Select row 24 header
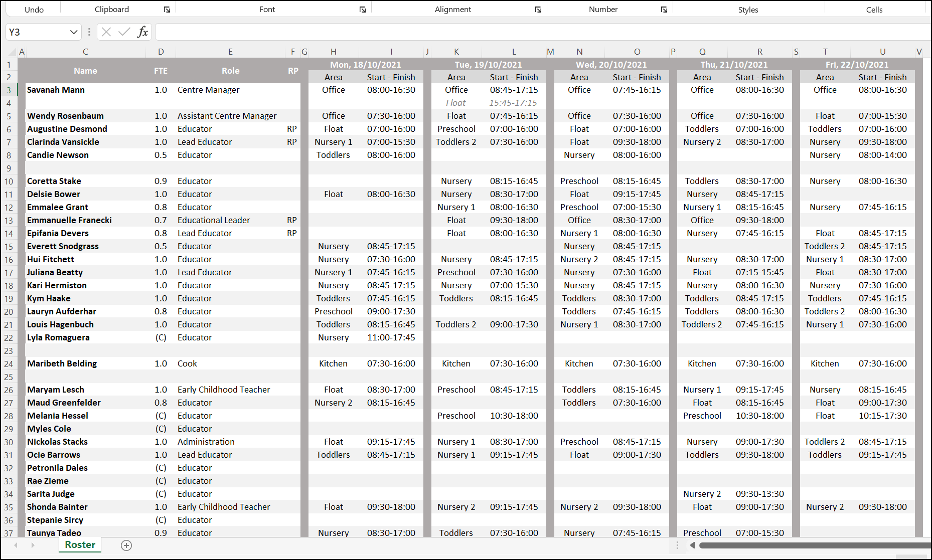932x560 pixels. click(9, 364)
